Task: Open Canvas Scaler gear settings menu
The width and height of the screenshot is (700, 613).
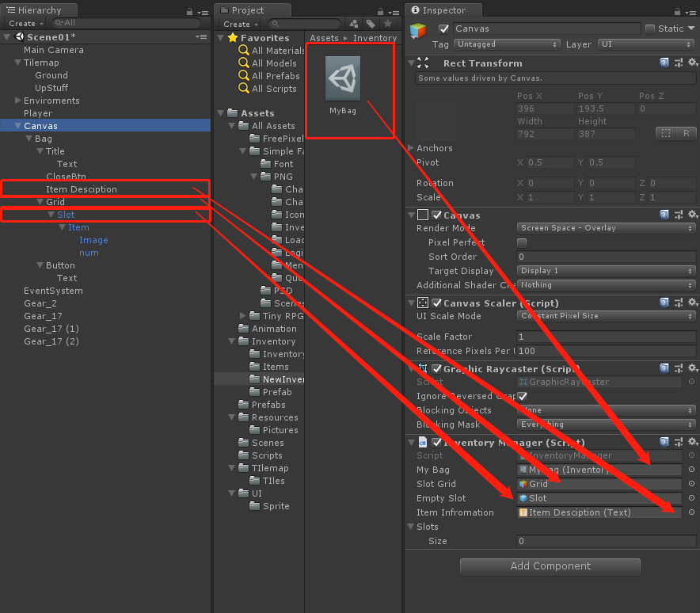Action: [x=692, y=303]
